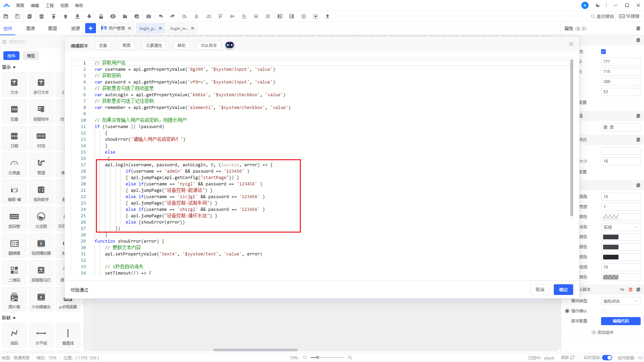644x362 pixels.
Task: Open the 线条 实线 line style dropdown
Action: point(620,227)
